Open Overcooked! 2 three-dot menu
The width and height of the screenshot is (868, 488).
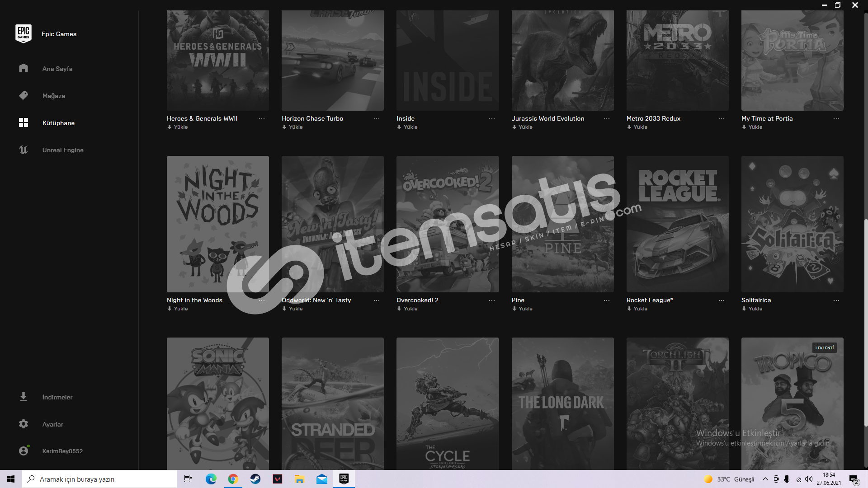point(492,300)
